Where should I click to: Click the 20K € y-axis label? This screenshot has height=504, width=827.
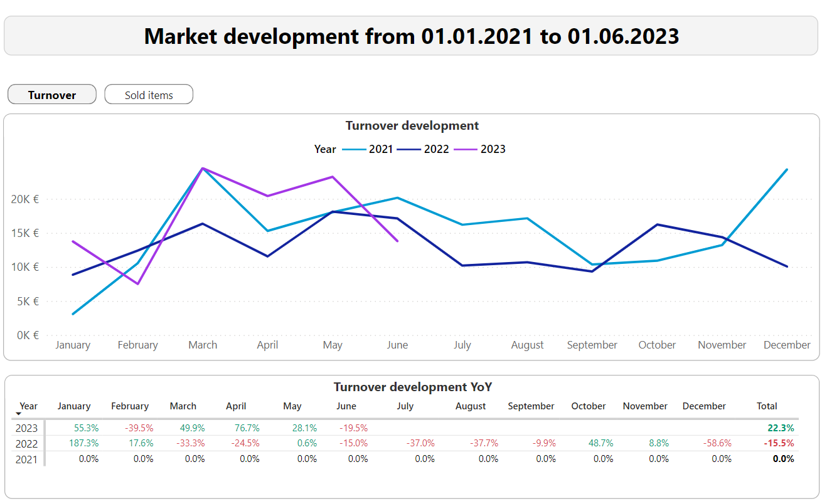[25, 199]
